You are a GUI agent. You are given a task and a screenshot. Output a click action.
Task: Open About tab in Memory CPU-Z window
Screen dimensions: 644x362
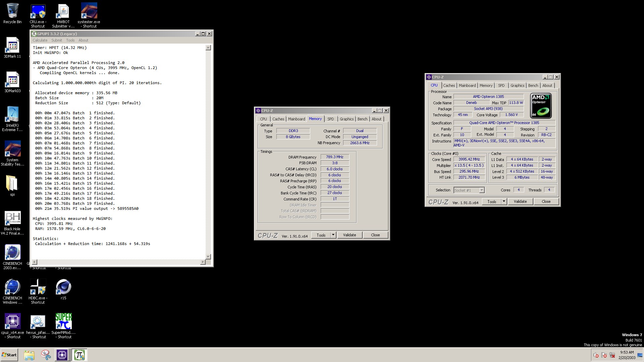(x=376, y=119)
